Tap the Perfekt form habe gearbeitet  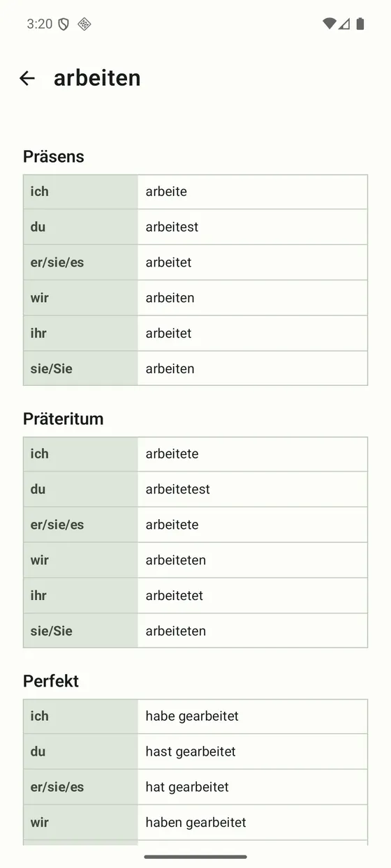(x=192, y=717)
